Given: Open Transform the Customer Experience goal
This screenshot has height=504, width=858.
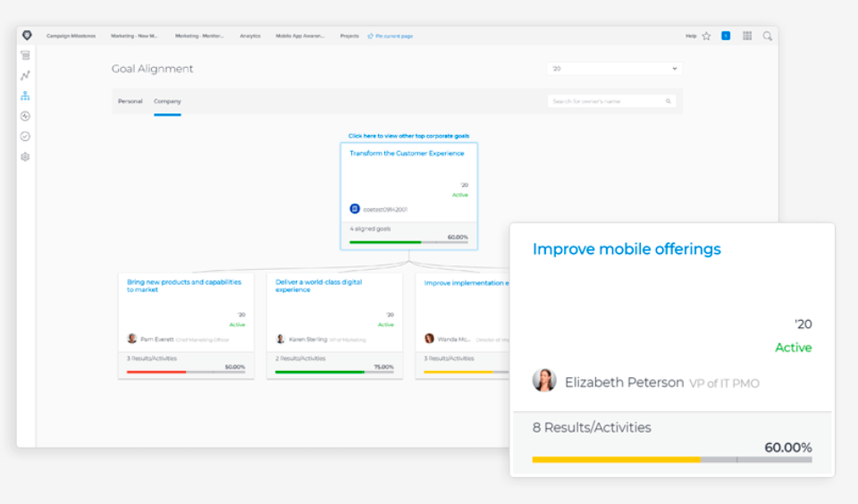Looking at the screenshot, I should click(407, 153).
